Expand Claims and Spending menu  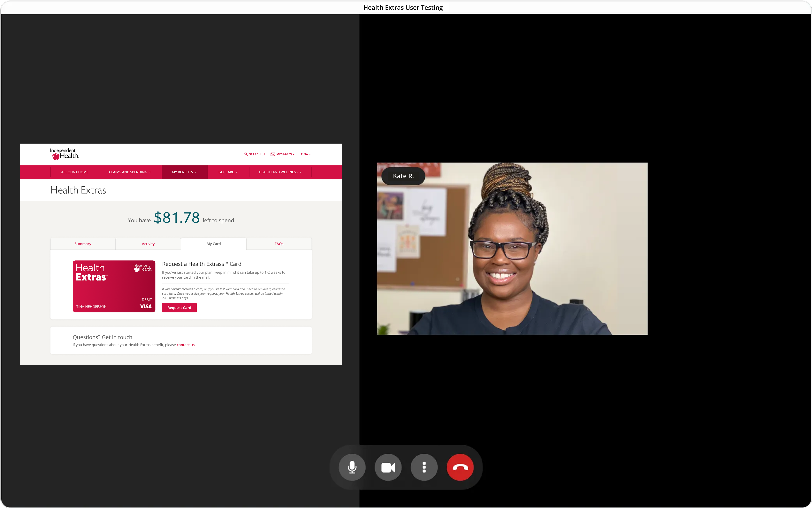(x=130, y=172)
